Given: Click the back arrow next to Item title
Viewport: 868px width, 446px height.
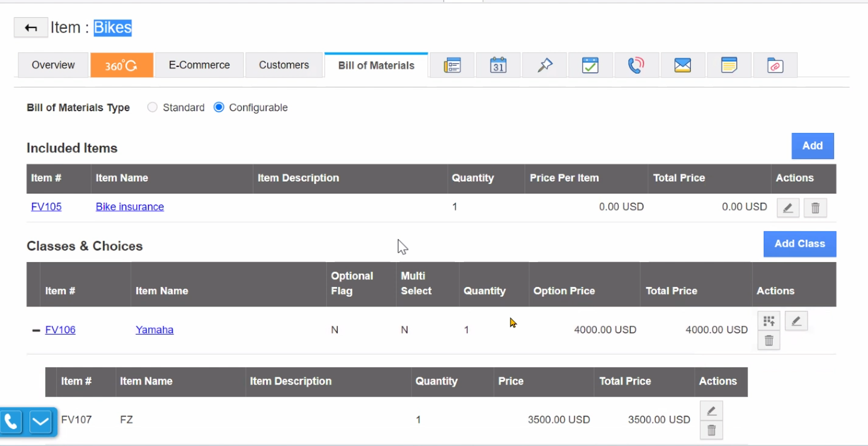Looking at the screenshot, I should pos(31,28).
